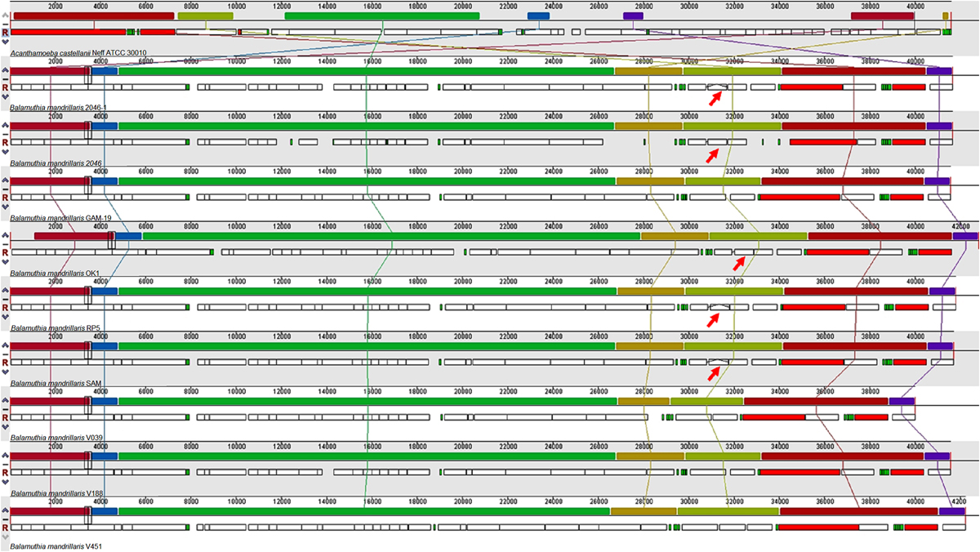The height and width of the screenshot is (552, 980).
Task: Hide the Balamuthia 2046-1 genome track
Action: point(5,79)
